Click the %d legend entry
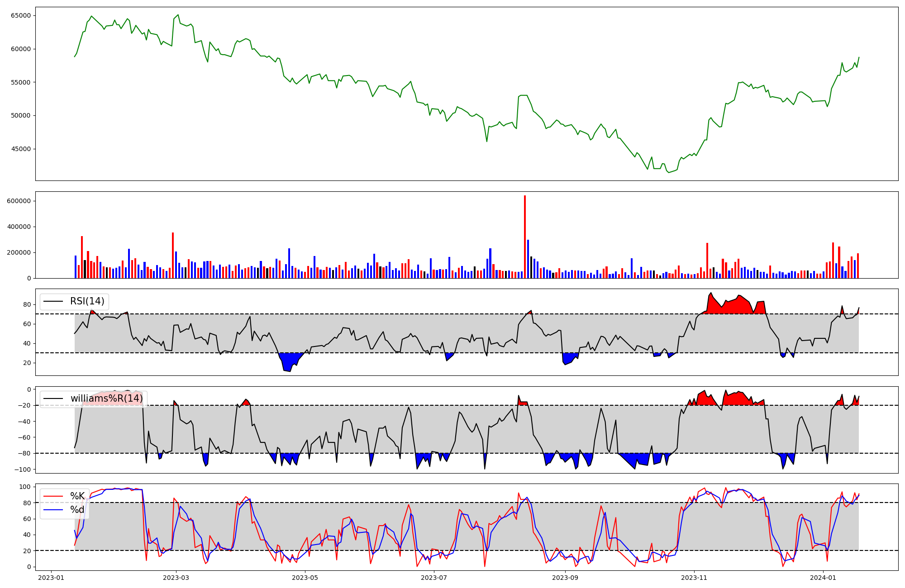 (x=77, y=510)
